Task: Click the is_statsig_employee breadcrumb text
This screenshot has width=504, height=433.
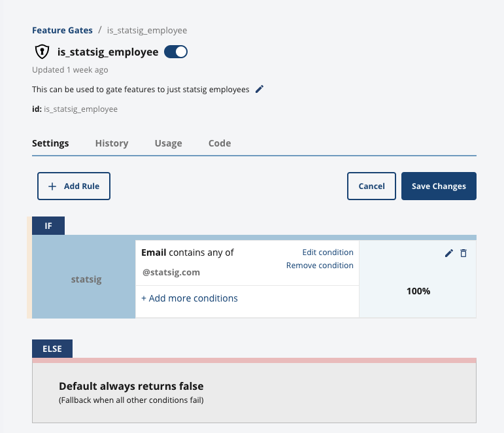Action: 147,30
